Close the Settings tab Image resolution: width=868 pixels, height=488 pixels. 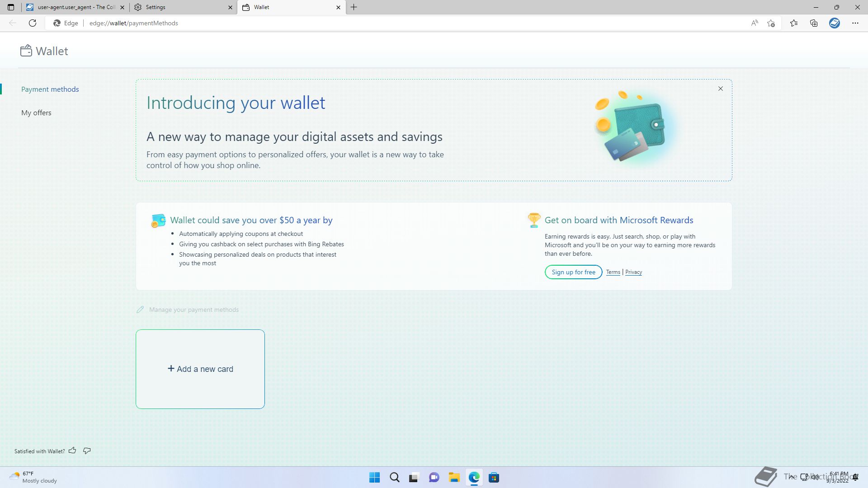(230, 7)
